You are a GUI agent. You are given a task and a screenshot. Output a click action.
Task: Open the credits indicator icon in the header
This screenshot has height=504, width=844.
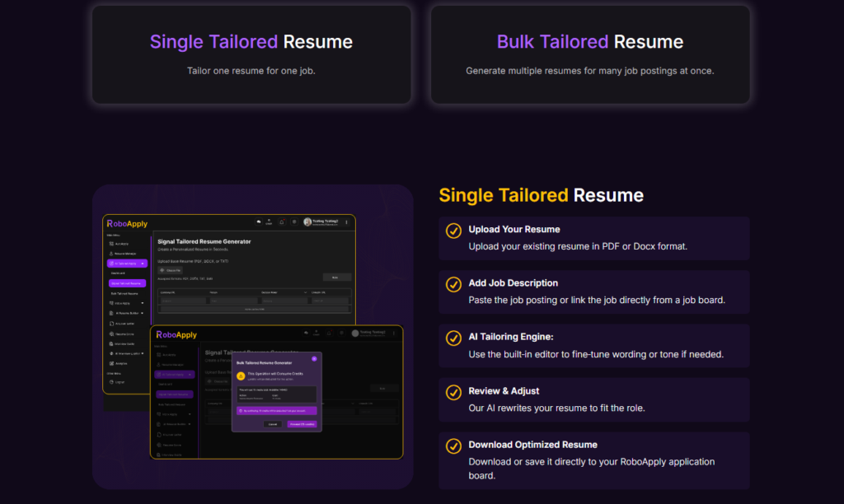tap(268, 222)
